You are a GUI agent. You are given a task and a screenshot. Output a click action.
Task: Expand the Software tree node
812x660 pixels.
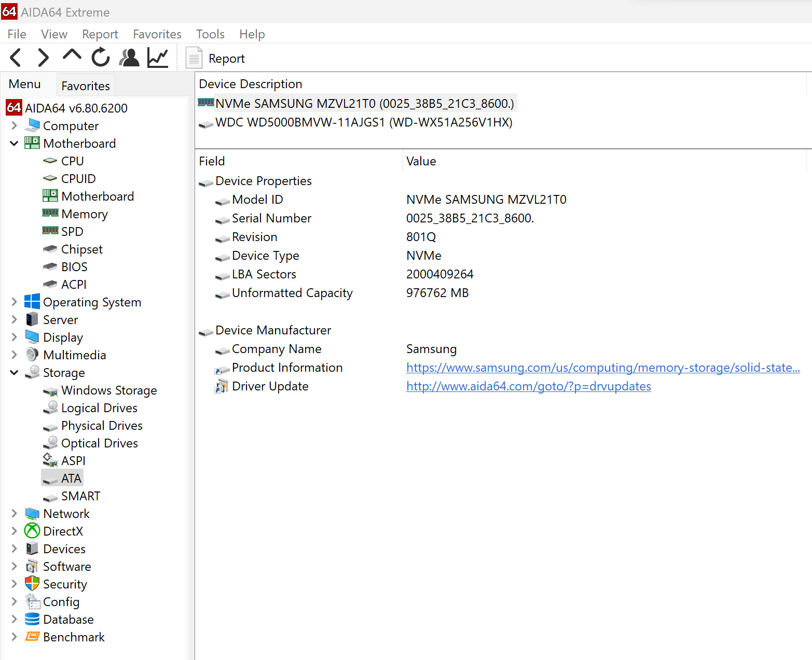[14, 566]
